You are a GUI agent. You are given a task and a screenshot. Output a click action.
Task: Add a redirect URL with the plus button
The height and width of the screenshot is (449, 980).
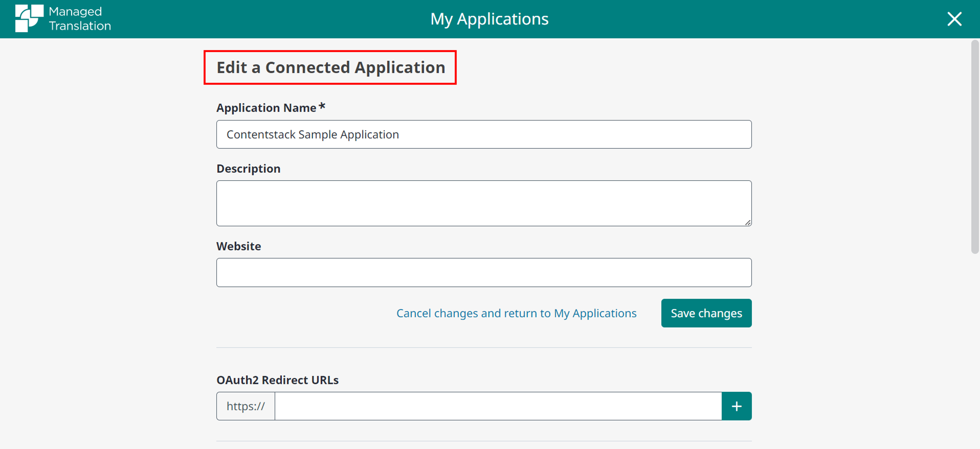click(736, 406)
